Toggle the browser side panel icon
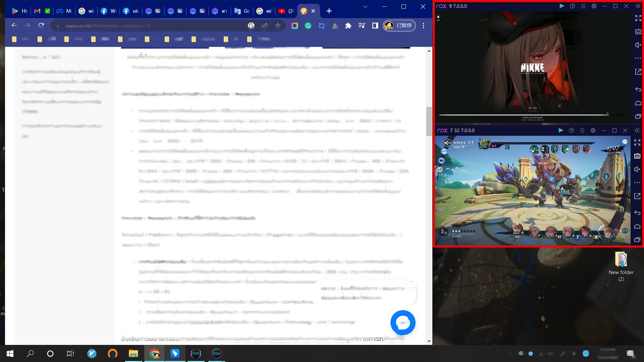Image resolution: width=644 pixels, height=362 pixels. pos(375,25)
